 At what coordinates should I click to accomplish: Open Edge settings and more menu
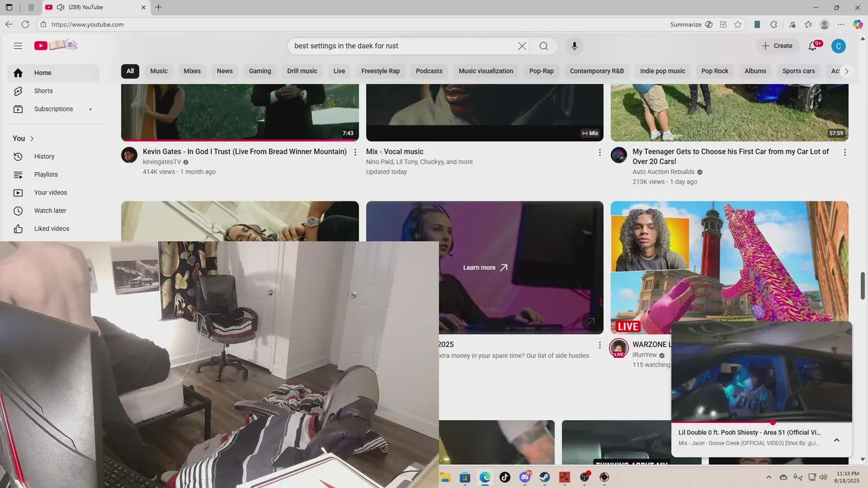[x=842, y=24]
